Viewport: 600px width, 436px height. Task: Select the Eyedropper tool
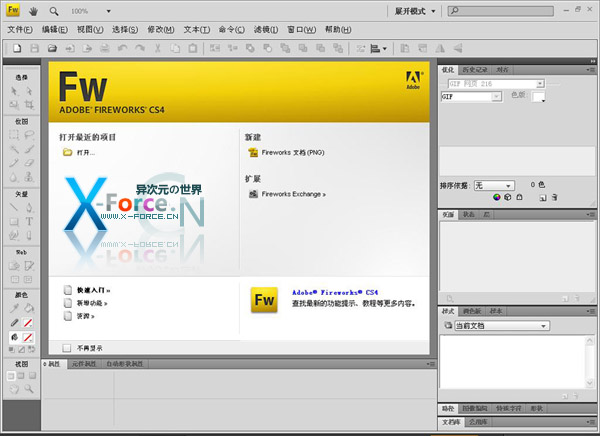click(14, 308)
